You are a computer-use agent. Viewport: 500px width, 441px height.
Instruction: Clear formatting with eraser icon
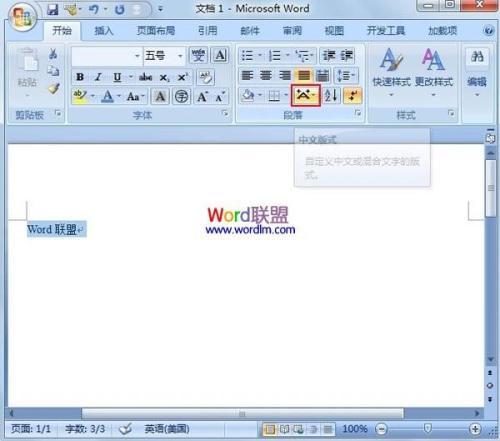point(205,77)
